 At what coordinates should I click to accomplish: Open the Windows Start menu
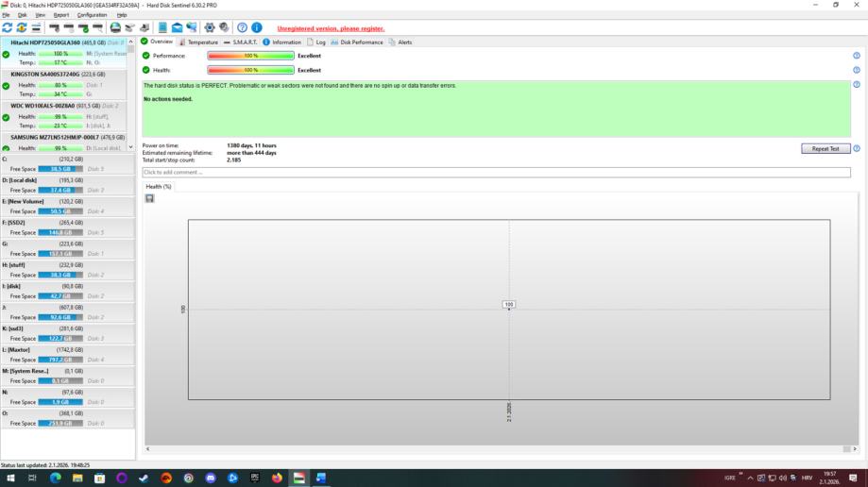[10, 478]
